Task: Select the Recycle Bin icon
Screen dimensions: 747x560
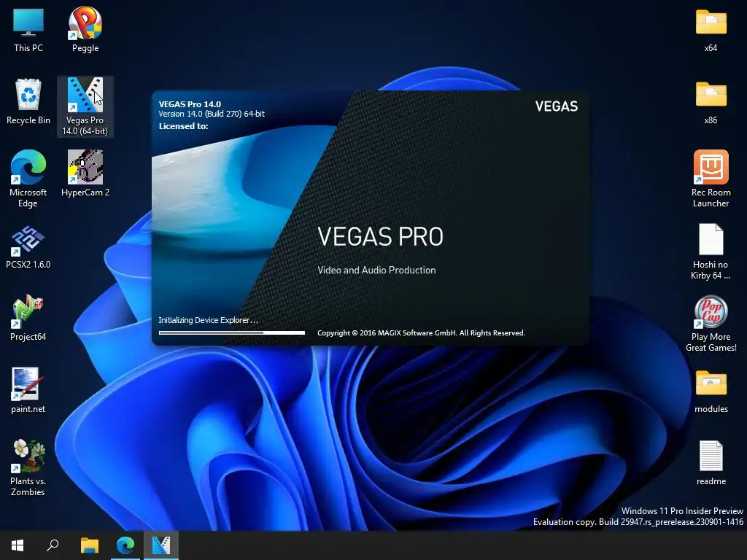Action: [28, 101]
